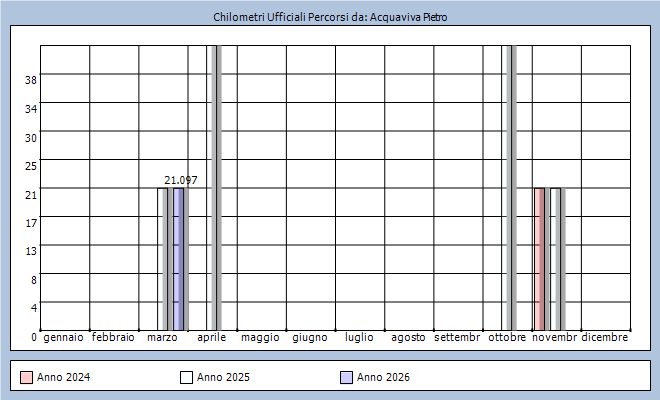660x400 pixels.
Task: Click the pink bar in novembre
Action: (539, 258)
